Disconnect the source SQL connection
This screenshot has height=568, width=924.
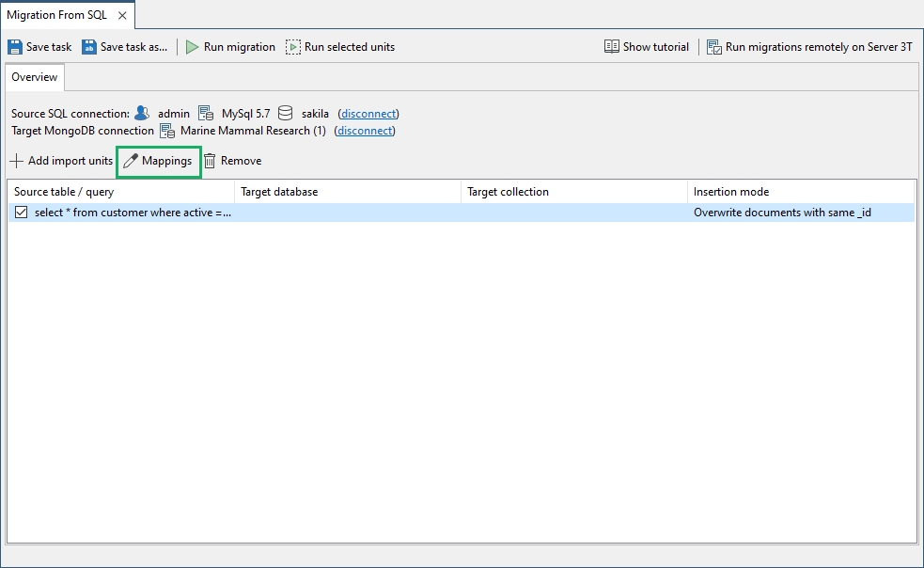(368, 113)
